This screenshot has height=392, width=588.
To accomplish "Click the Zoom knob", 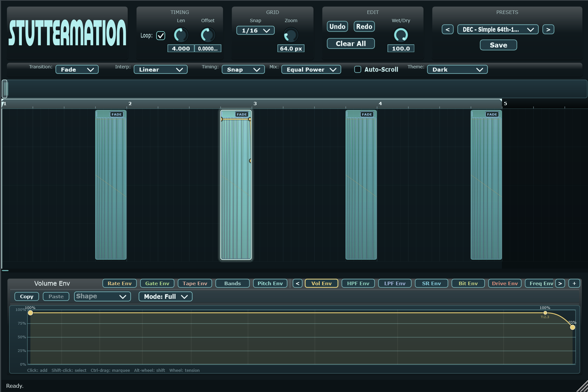I will [x=291, y=35].
